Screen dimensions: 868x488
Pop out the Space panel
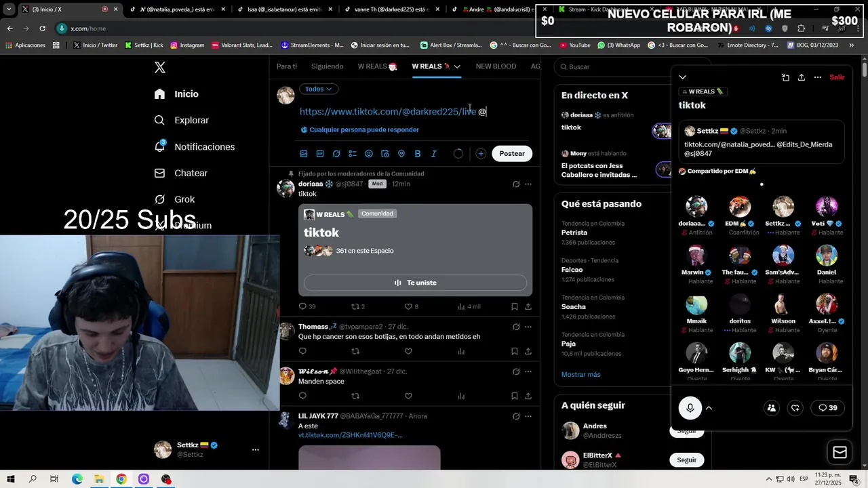(x=785, y=77)
